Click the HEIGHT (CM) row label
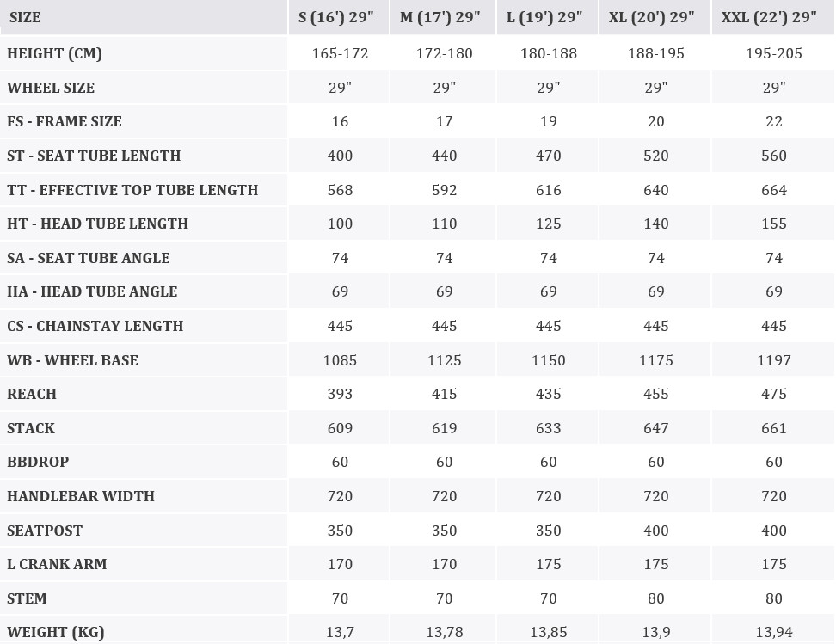The image size is (836, 644). point(54,53)
